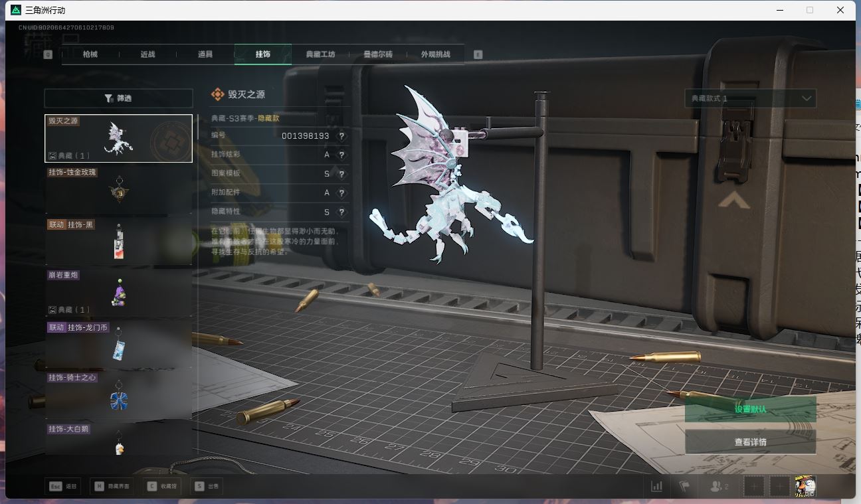Click the question mark beside 附加配件
861x504 pixels.
coord(341,193)
